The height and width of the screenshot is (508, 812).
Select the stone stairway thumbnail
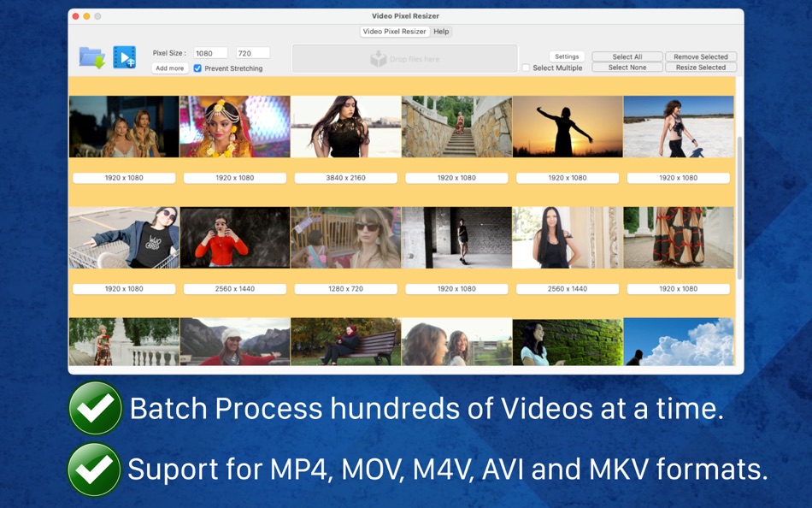(456, 127)
